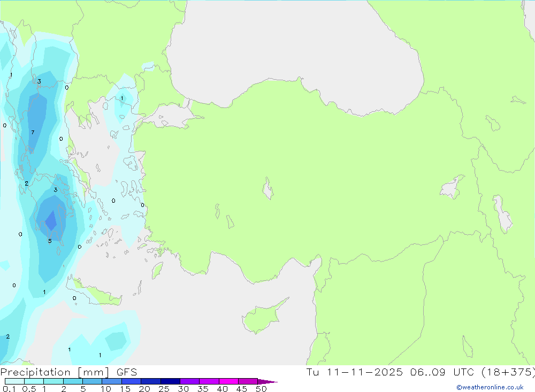Click legend scale label '35'

(203, 389)
